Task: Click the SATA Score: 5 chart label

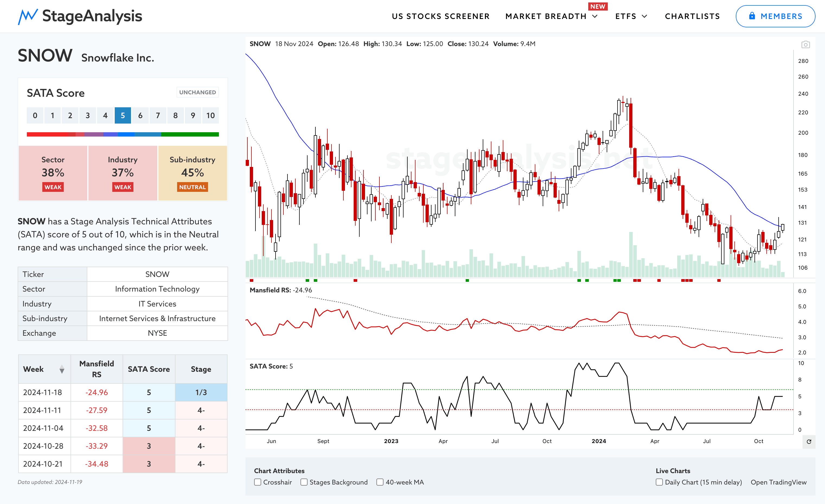Action: 271,366
